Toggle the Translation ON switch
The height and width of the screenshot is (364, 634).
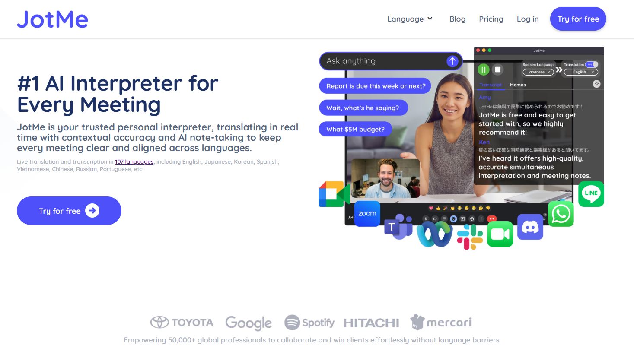coord(592,64)
